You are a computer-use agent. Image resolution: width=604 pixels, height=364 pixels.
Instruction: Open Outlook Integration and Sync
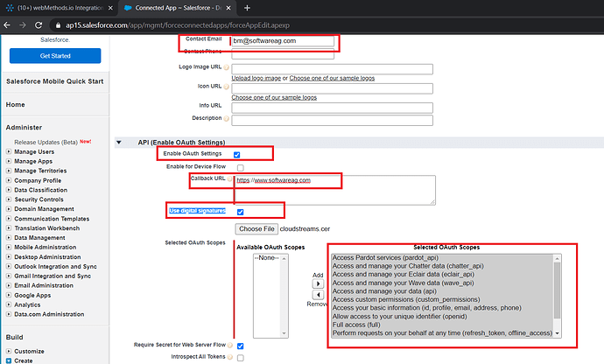pos(55,267)
